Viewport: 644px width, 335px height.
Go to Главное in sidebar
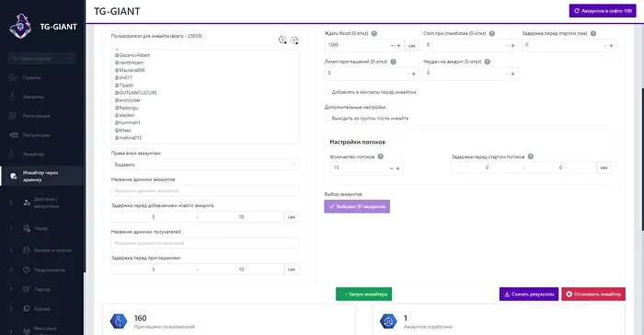[x=31, y=77]
